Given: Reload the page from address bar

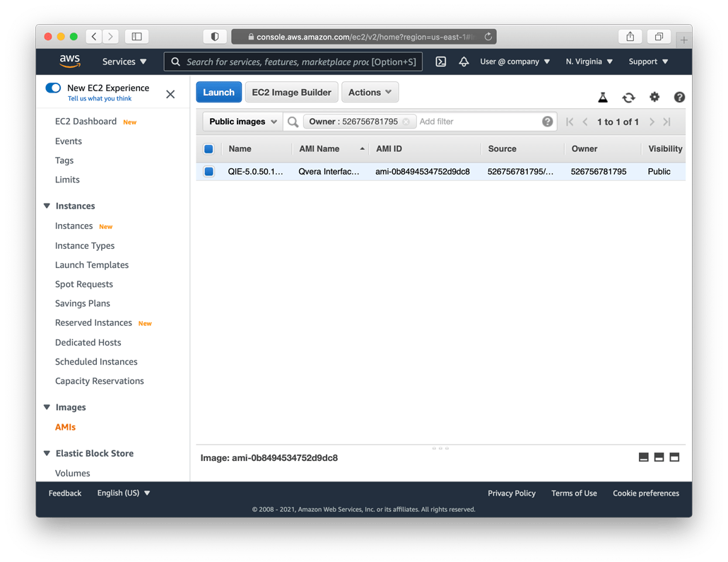Looking at the screenshot, I should coord(488,36).
